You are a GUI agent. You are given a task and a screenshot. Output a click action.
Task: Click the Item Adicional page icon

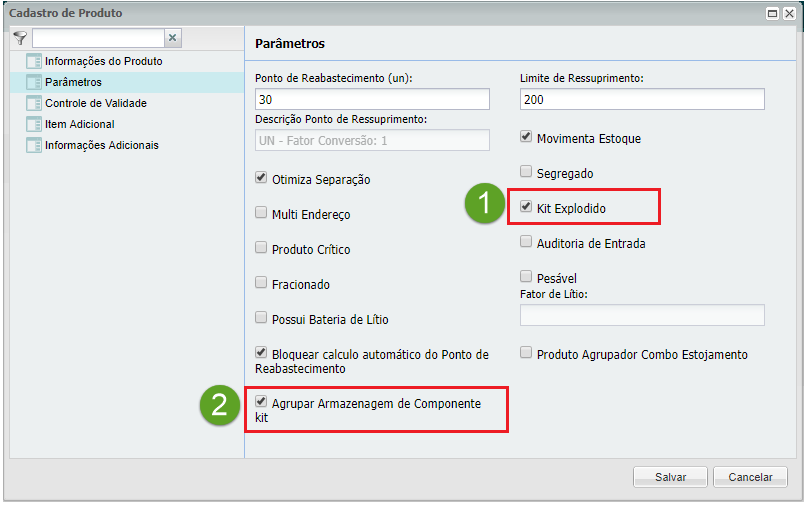(33, 124)
